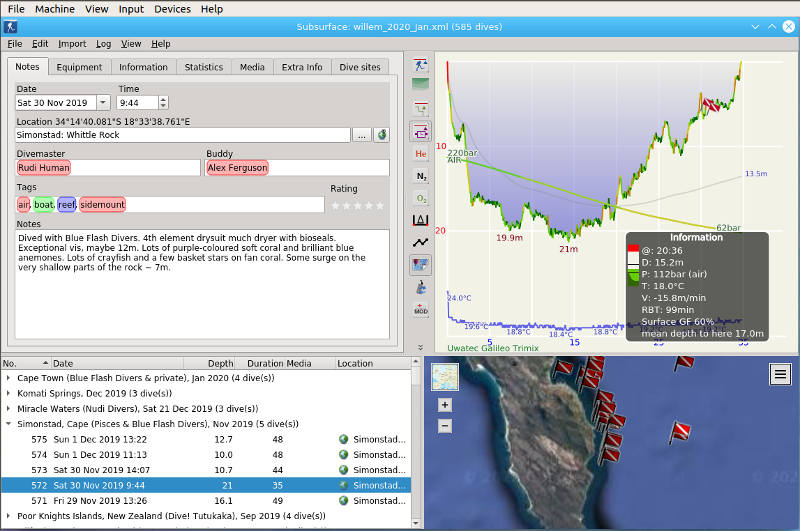Toggle the ruler measurement tool

click(421, 219)
